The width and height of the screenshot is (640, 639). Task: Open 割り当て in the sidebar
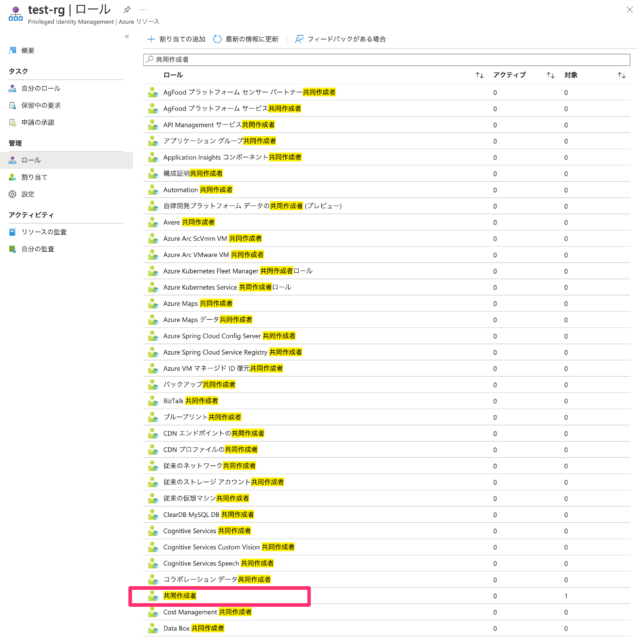[34, 177]
